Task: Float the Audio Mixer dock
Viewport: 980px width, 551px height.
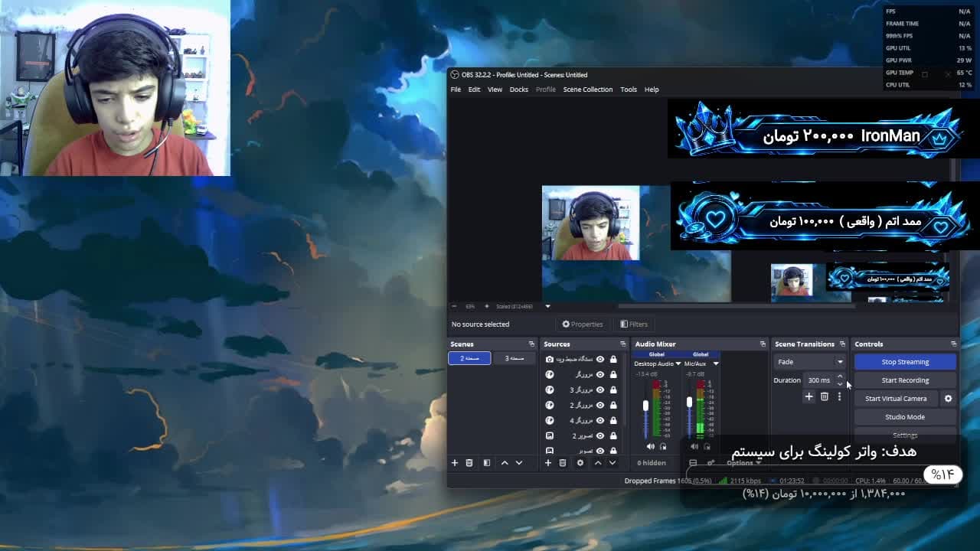Action: click(x=763, y=344)
